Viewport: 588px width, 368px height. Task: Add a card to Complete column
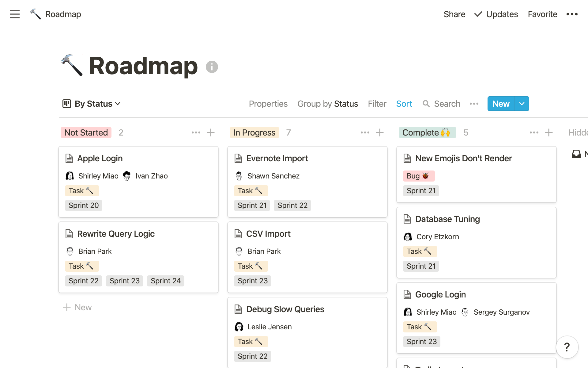(549, 132)
